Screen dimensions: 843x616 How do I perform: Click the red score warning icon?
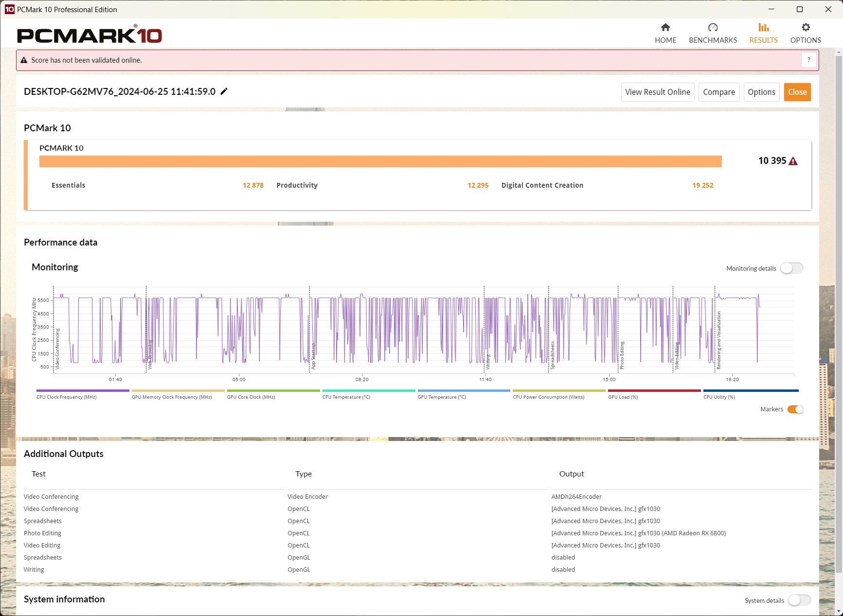point(793,161)
